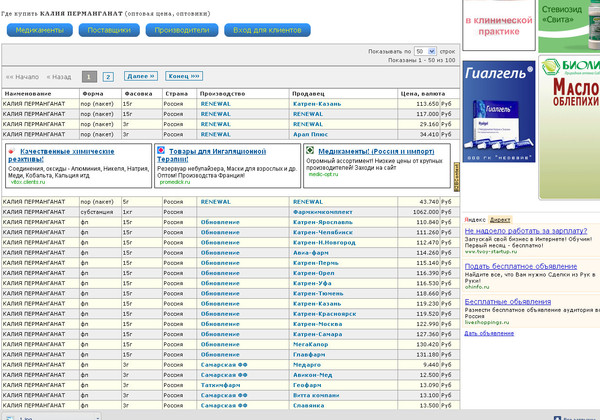Viewport: 600px width, 420px height.
Task: Click red icon beside Качественные химические реактивы ad
Action: pyautogui.click(x=12, y=151)
